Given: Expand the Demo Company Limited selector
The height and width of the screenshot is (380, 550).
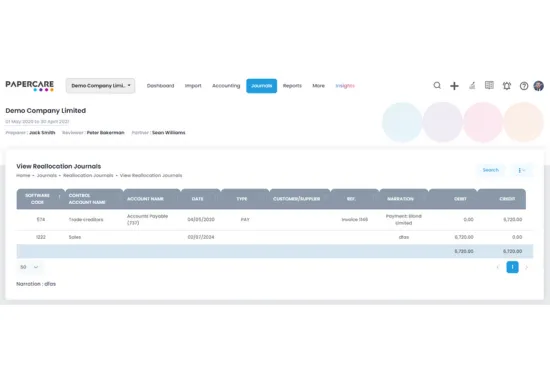Looking at the screenshot, I should (100, 86).
